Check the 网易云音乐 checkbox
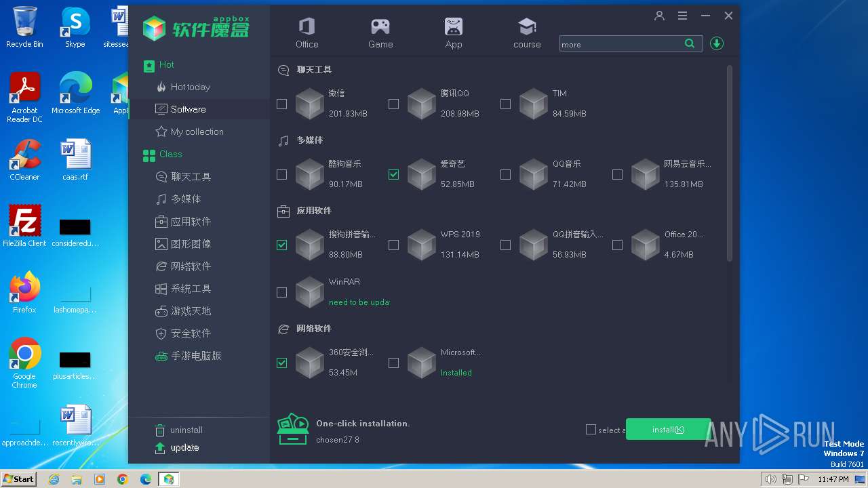The height and width of the screenshot is (488, 868). point(617,175)
